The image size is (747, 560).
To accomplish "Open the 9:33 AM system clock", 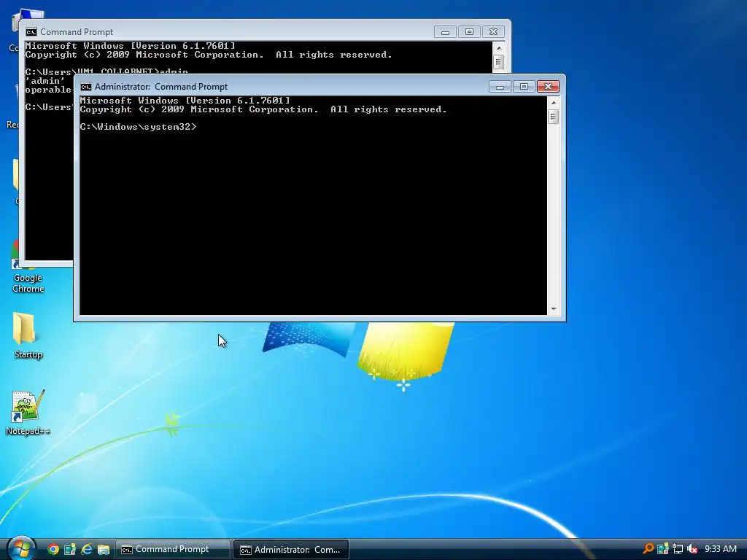I will pos(720,549).
